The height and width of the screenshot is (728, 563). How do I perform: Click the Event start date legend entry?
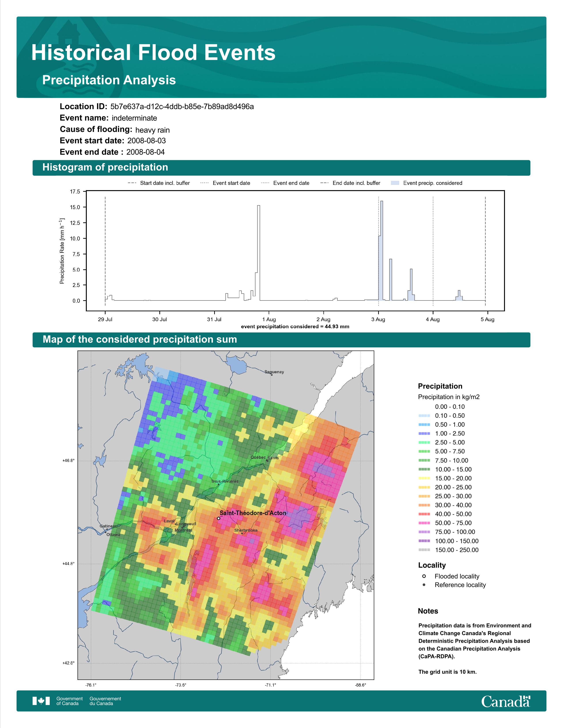tap(225, 183)
